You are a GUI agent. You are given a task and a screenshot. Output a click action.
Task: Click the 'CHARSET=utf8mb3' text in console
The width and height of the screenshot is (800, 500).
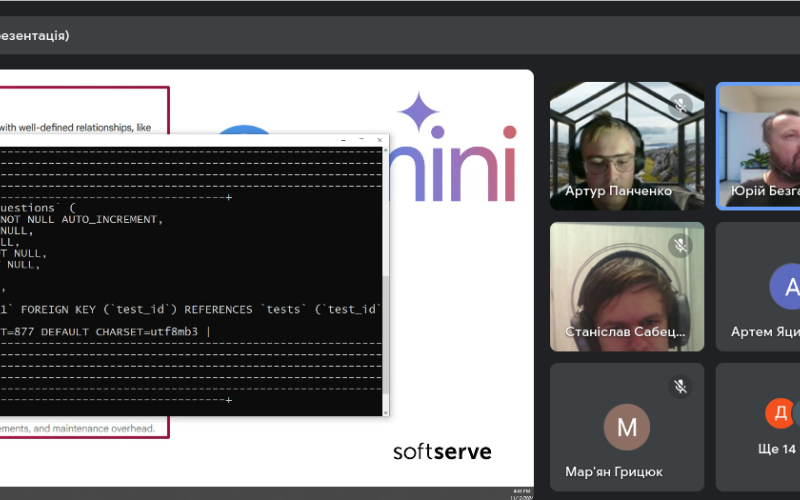point(146,332)
